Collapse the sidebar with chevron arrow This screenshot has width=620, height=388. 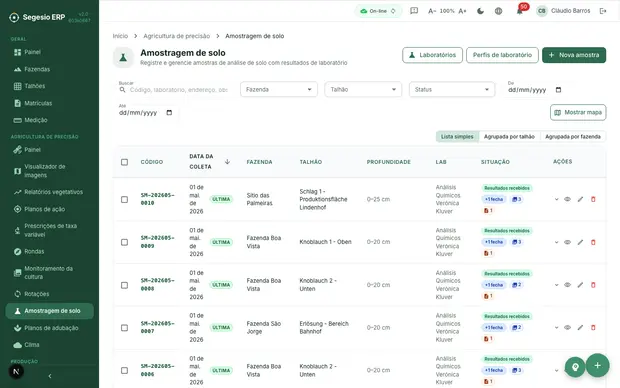pyautogui.click(x=50, y=376)
